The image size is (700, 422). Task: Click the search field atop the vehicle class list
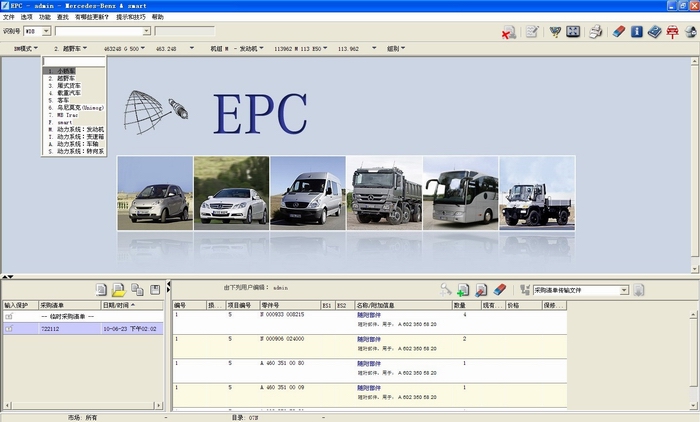(74, 62)
